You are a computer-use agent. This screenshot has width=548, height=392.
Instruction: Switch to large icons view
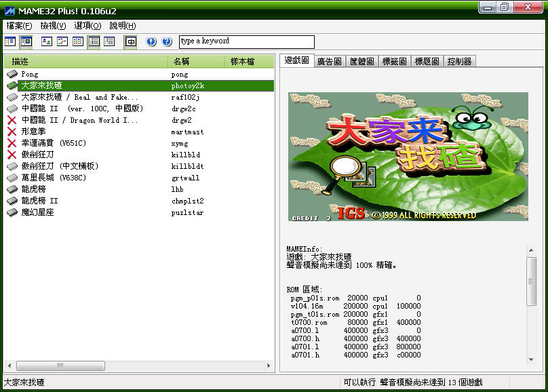pos(47,42)
